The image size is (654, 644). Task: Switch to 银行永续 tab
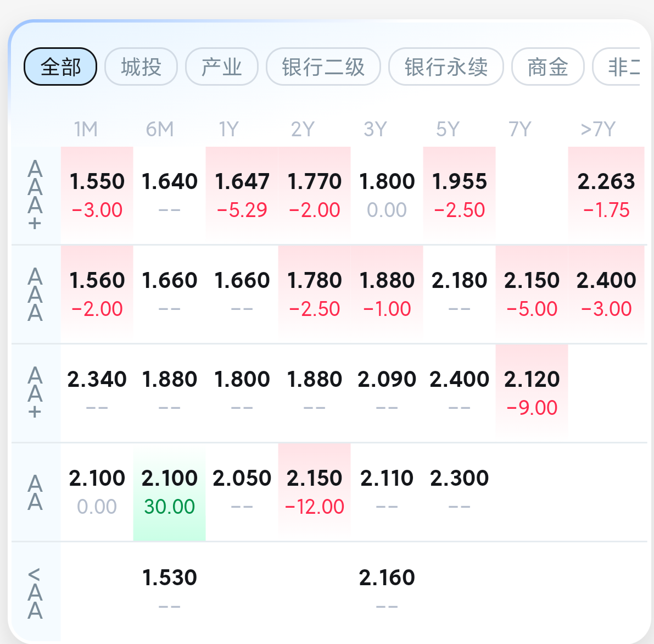tap(446, 67)
